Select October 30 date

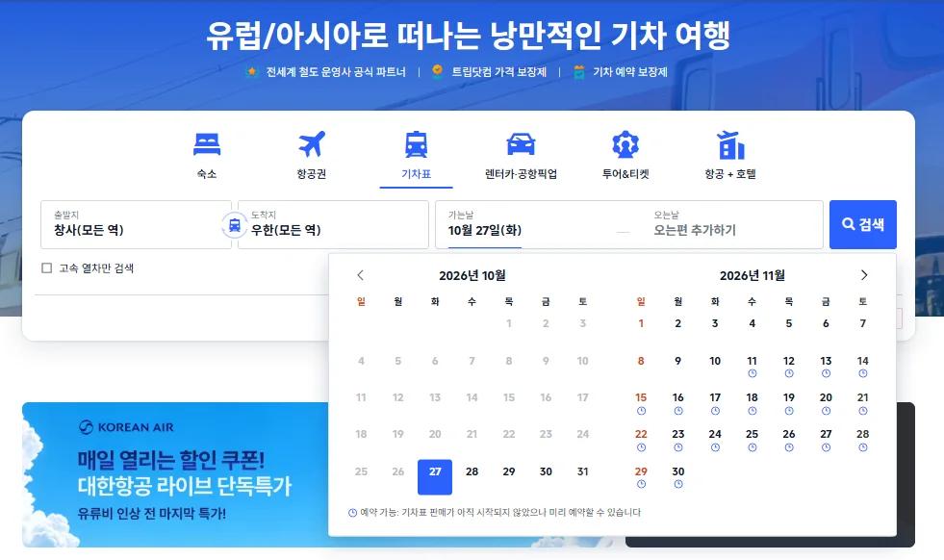546,472
